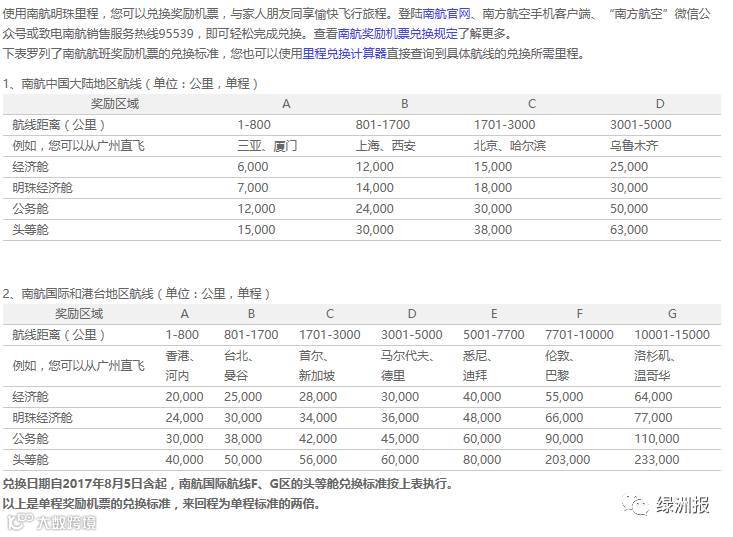Screen dimensions: 733x537
Task: Select the domestic 18,000 value
Action: (493, 188)
